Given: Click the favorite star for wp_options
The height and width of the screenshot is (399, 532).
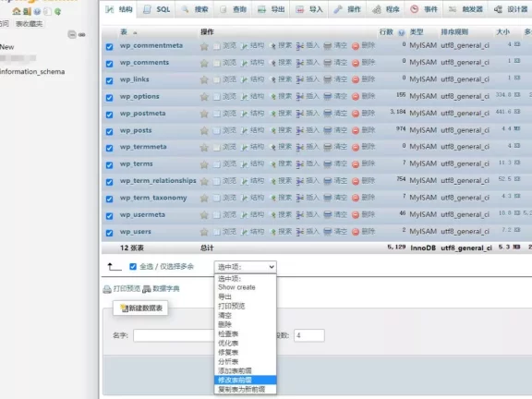Looking at the screenshot, I should pos(204,97).
